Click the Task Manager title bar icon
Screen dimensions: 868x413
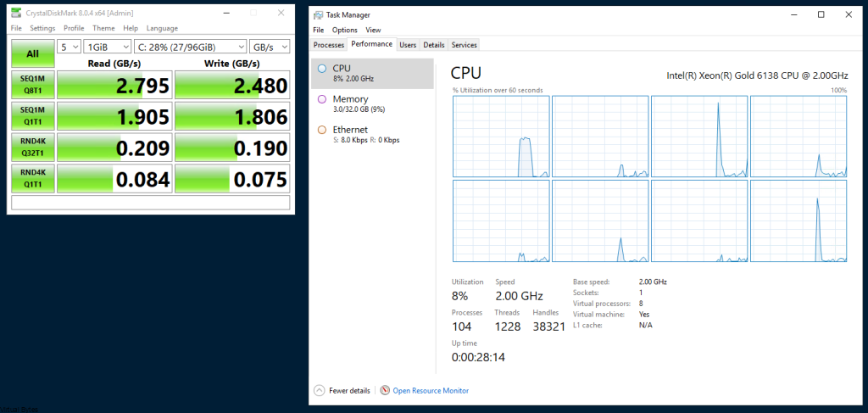click(x=319, y=15)
